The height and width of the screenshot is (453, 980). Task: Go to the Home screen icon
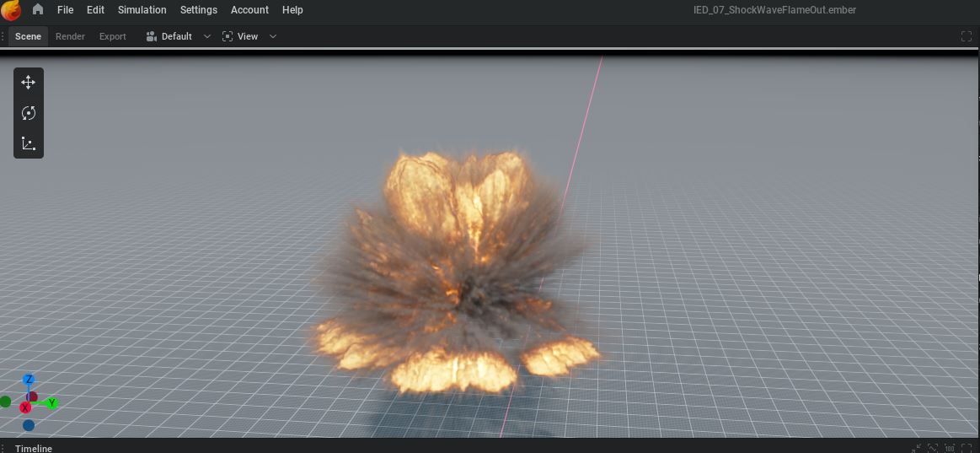(38, 10)
